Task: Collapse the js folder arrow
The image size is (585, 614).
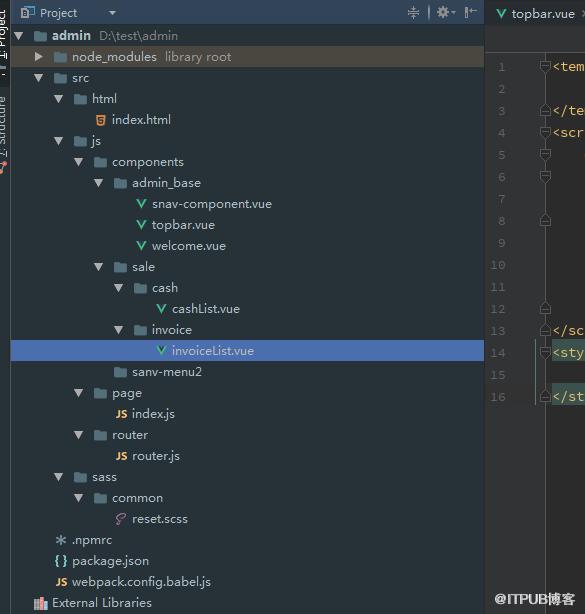Action: click(x=58, y=141)
